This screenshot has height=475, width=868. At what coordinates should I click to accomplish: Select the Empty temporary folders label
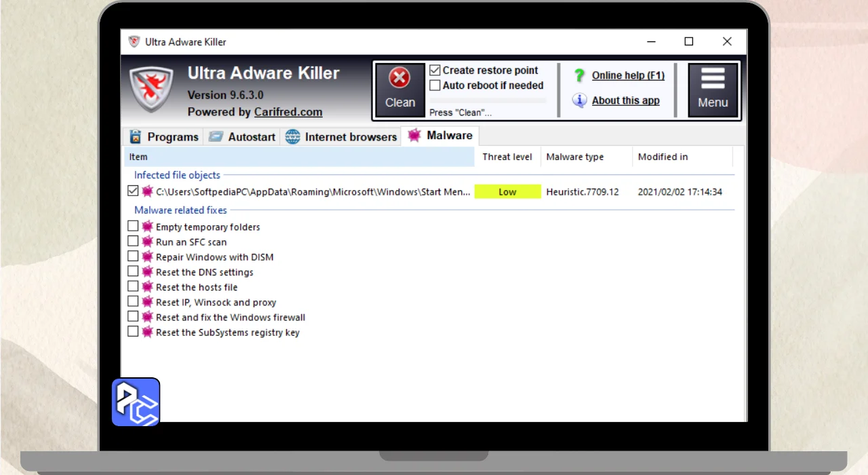pyautogui.click(x=208, y=227)
